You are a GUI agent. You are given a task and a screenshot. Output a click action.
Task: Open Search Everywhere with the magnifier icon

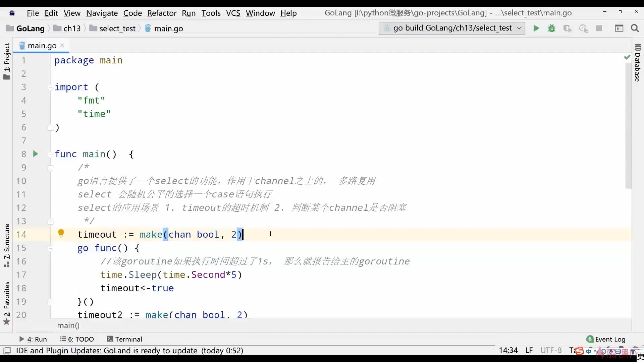tap(635, 28)
